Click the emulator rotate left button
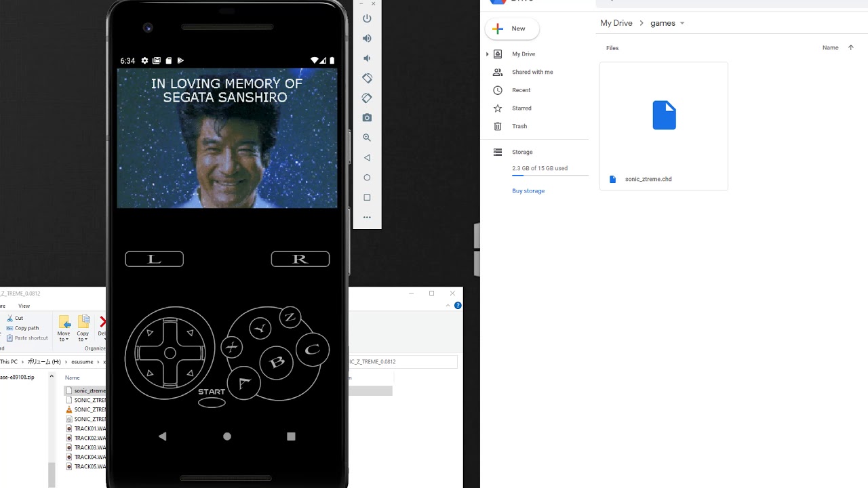This screenshot has width=868, height=488. 367,78
